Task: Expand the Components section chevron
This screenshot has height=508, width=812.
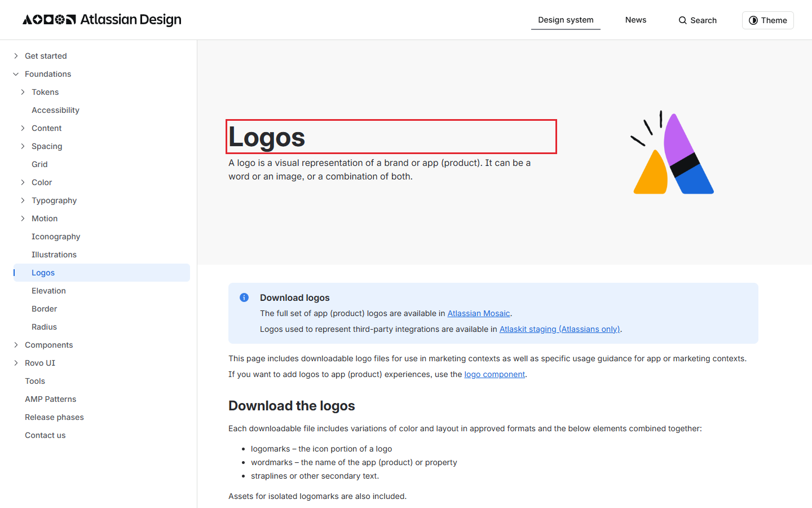Action: 16,345
